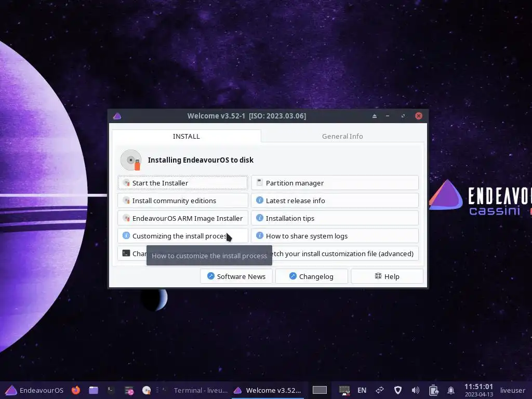The image size is (532, 399).
Task: Click the battery power manager icon
Action: [x=433, y=391]
